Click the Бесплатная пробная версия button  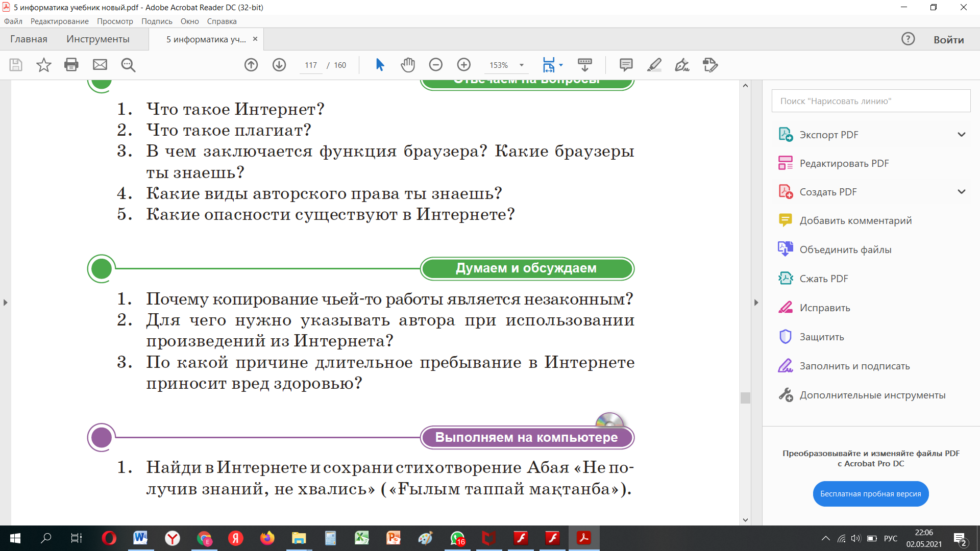(x=871, y=494)
